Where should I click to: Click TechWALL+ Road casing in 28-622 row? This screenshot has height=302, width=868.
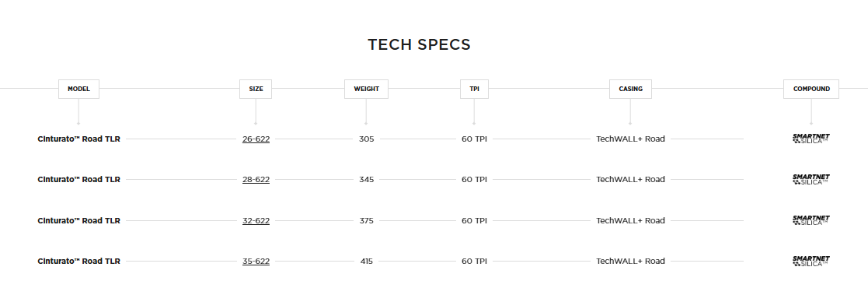pyautogui.click(x=630, y=180)
